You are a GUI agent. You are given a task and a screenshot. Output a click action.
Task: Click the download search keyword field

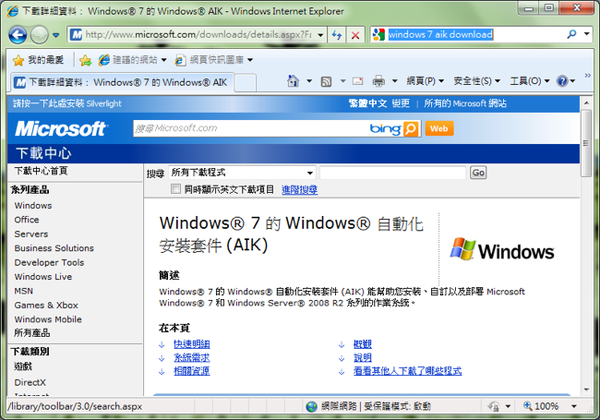[x=393, y=173]
